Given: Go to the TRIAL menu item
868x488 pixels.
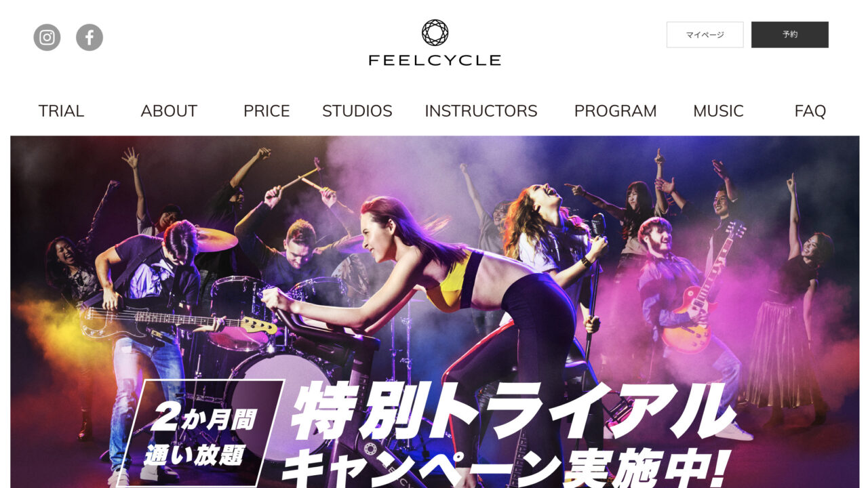Looking at the screenshot, I should click(x=61, y=111).
